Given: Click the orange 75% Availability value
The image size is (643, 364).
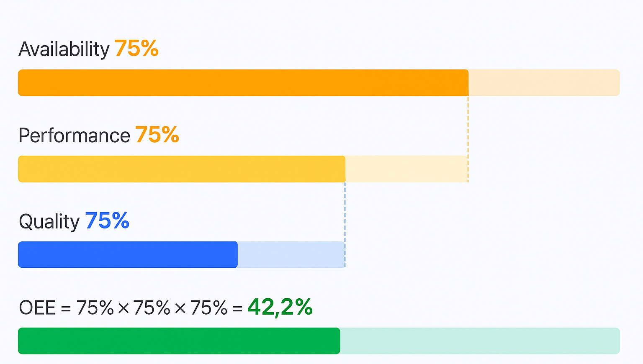Looking at the screenshot, I should click(136, 49).
